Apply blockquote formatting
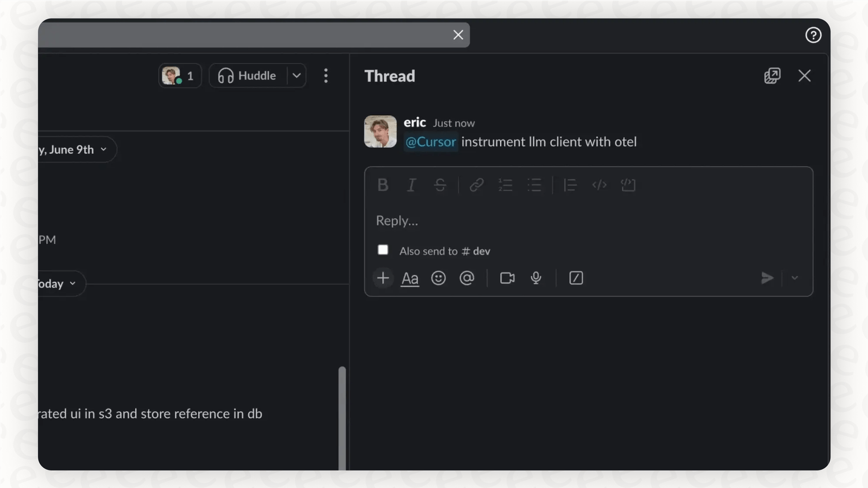Viewport: 868px width, 488px height. pyautogui.click(x=569, y=185)
